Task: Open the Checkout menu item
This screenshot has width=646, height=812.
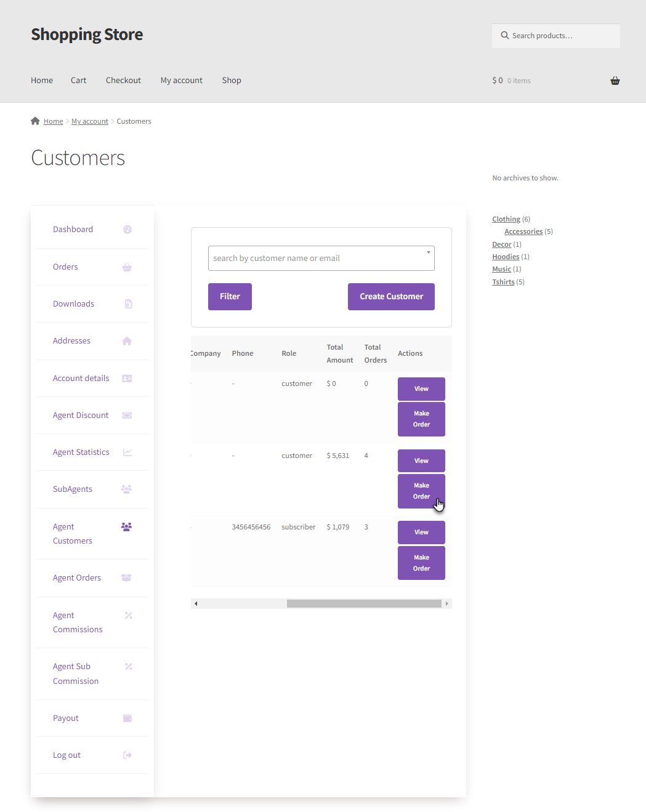Action: tap(123, 81)
